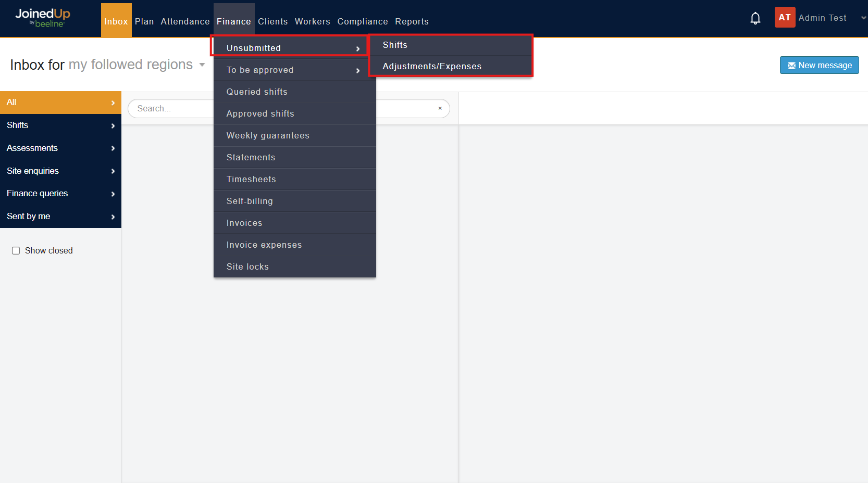Open Timesheets from the Finance menu
The height and width of the screenshot is (483, 868).
coord(295,179)
